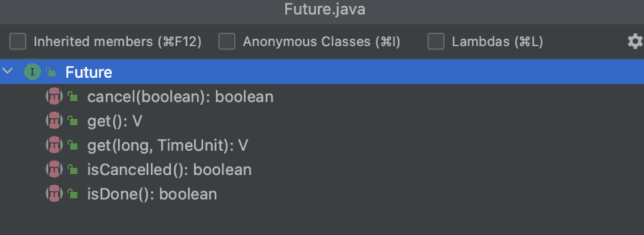
Task: Click the public lock icon next to Future
Action: [51, 72]
